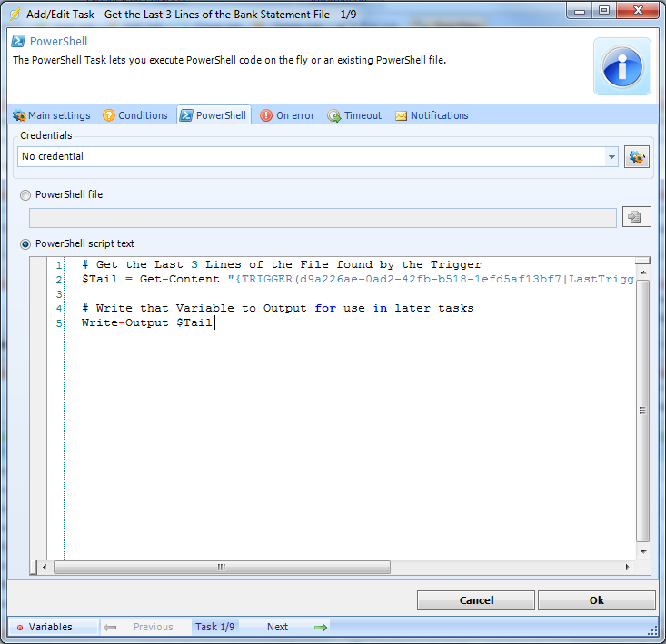Viewport: 666px width, 644px height.
Task: Click the PowerShell header logo icon
Action: tap(18, 42)
